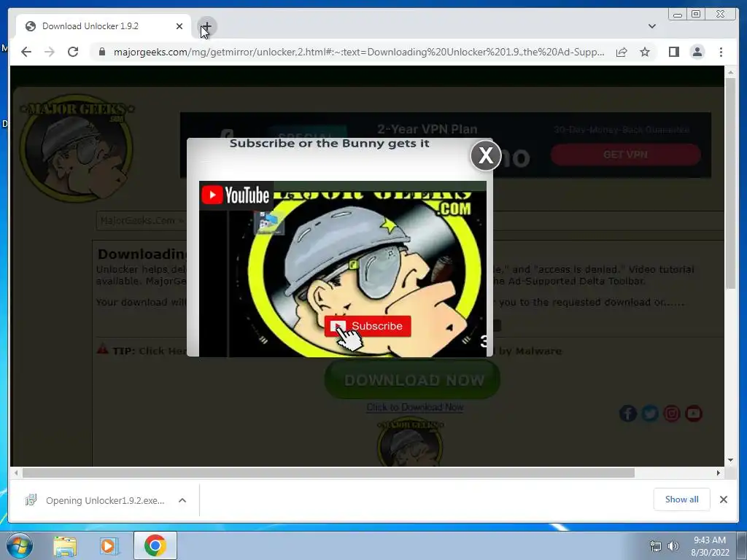Open the Windows Start orb
The height and width of the screenshot is (560, 747).
19,545
